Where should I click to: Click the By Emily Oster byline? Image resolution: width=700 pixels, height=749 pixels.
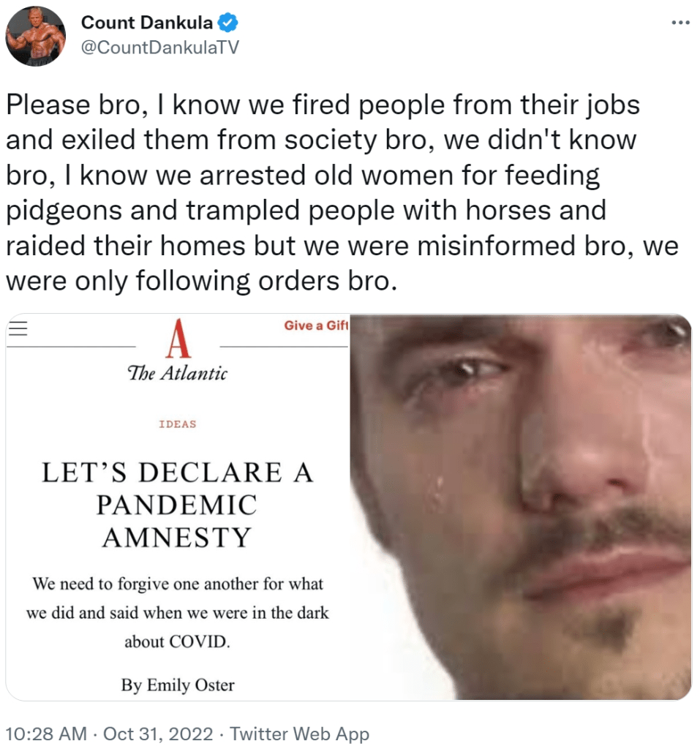click(178, 685)
